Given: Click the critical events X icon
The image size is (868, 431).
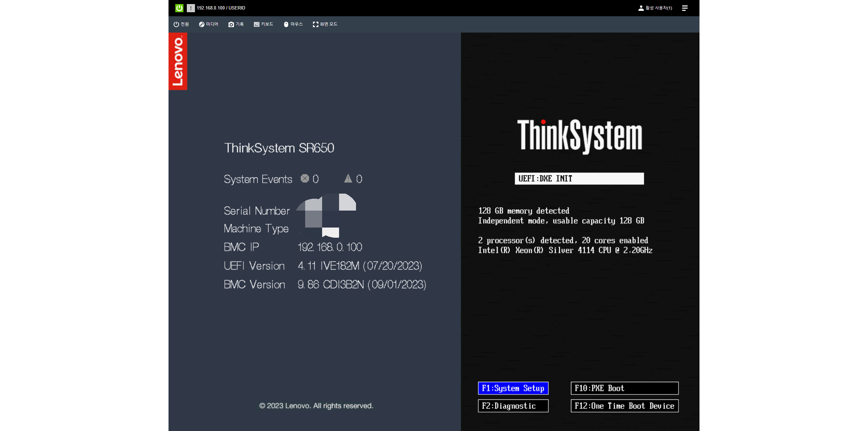Looking at the screenshot, I should click(305, 178).
